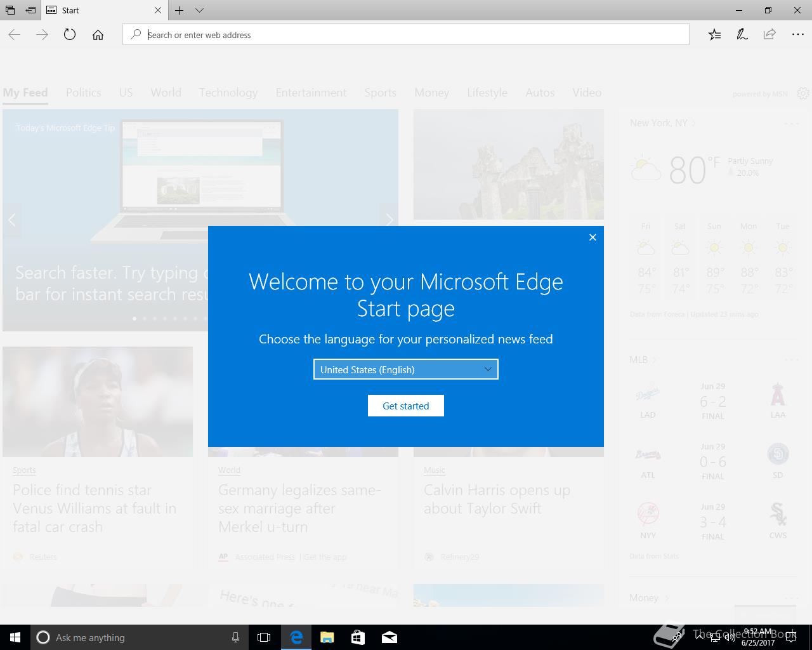
Task: Open the World category label on article
Action: [229, 470]
